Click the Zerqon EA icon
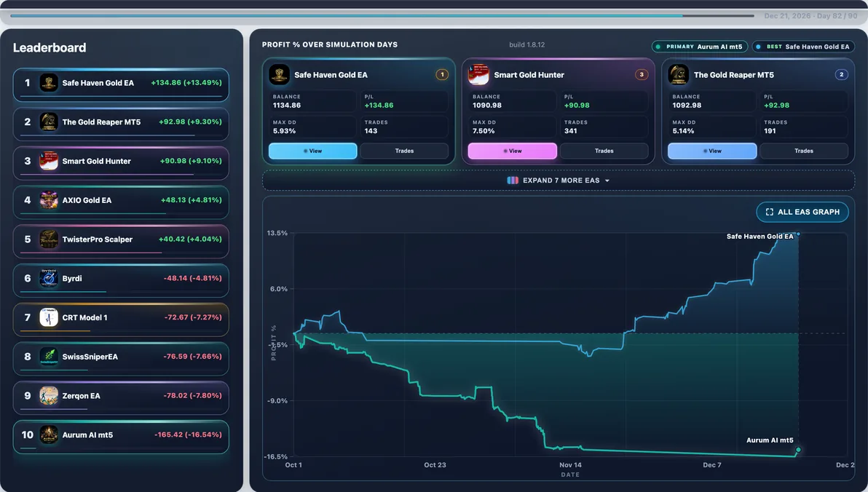 [x=49, y=396]
